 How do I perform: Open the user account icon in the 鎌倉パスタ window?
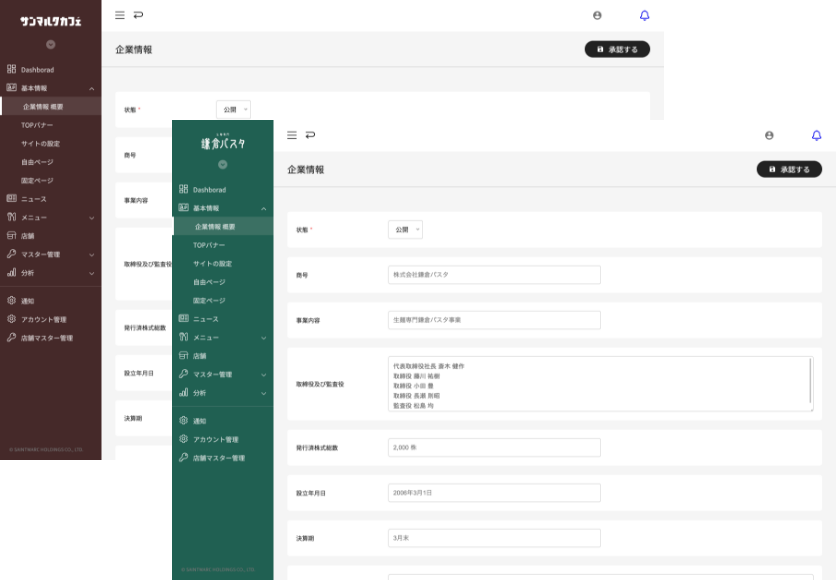(769, 135)
